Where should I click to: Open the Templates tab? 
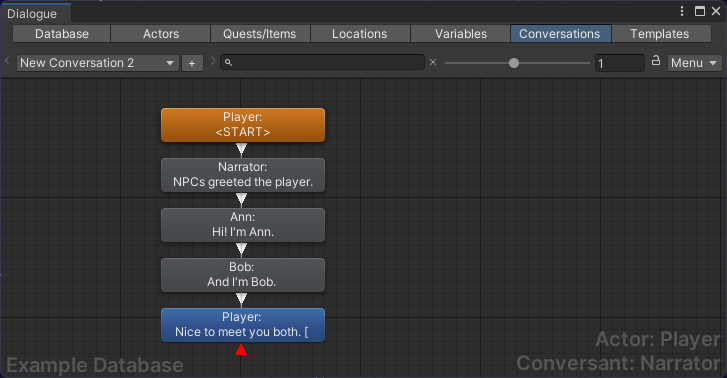coord(660,34)
